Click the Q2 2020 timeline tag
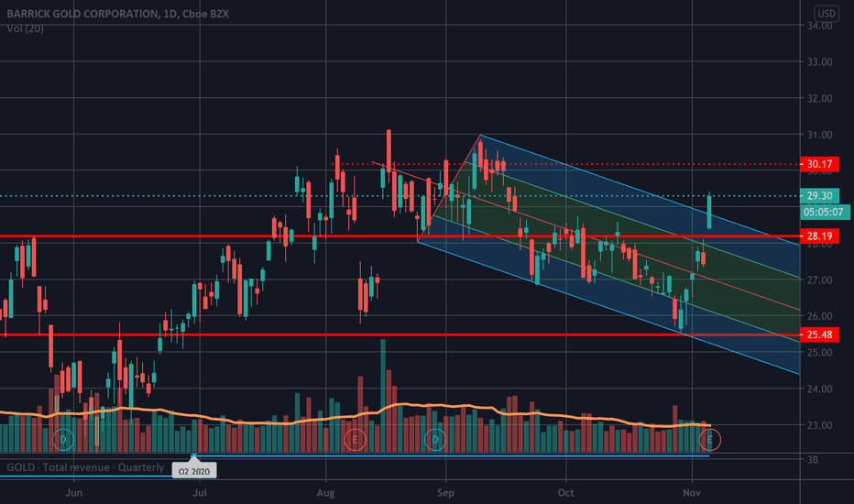The height and width of the screenshot is (504, 854). (194, 471)
